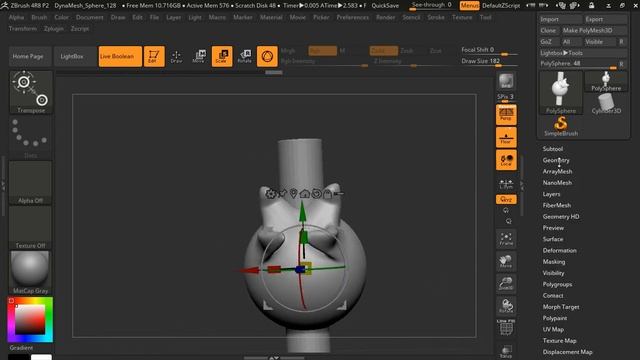The width and height of the screenshot is (640, 360).
Task: Click the BPR render icon
Action: (x=506, y=81)
